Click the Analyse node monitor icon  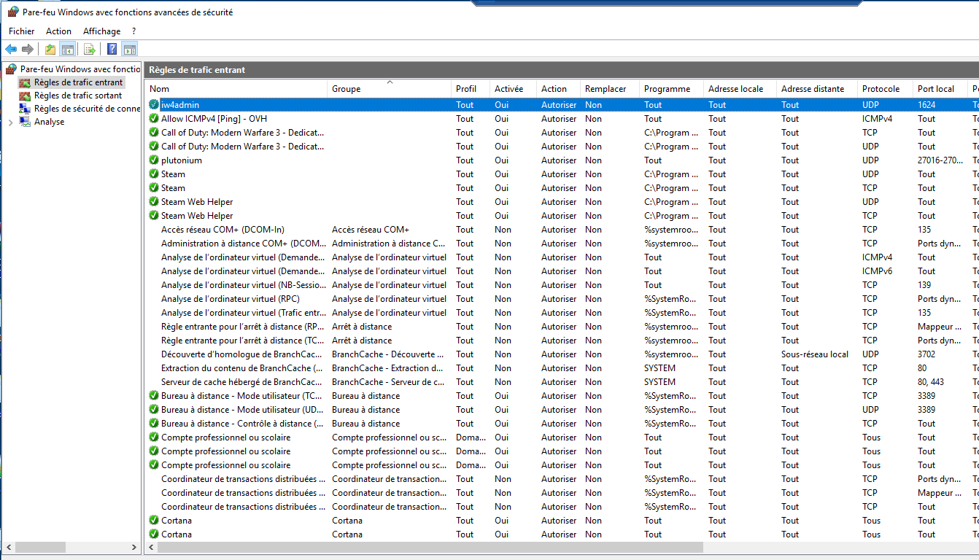(x=25, y=122)
